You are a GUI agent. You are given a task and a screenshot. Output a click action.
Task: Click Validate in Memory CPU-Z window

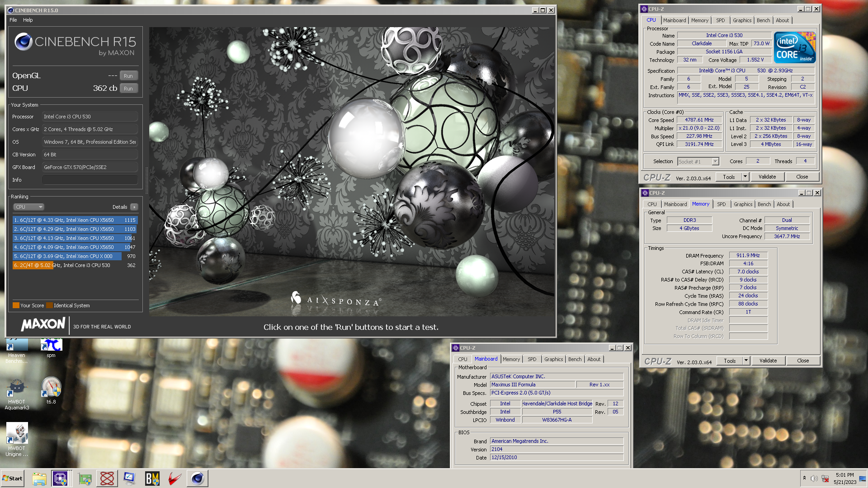(768, 361)
